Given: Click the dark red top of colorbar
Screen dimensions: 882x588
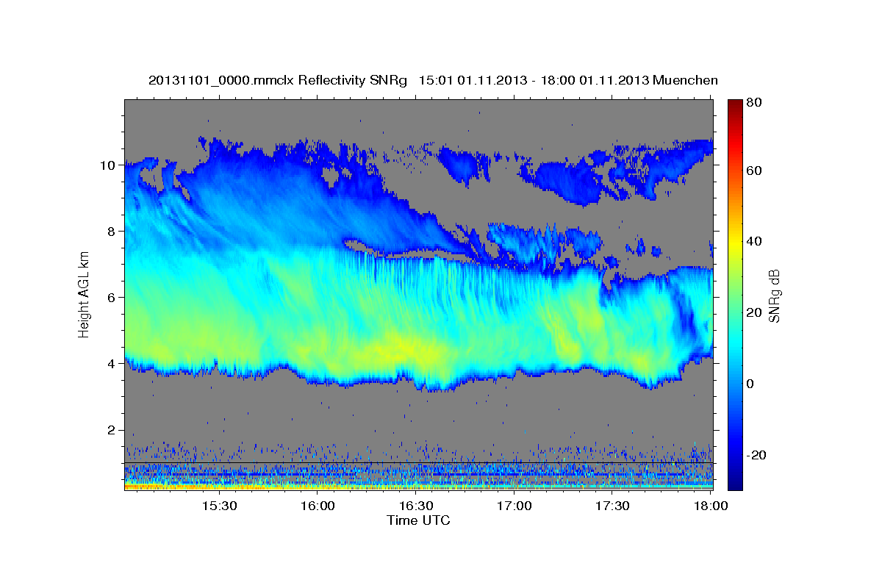Looking at the screenshot, I should 734,107.
